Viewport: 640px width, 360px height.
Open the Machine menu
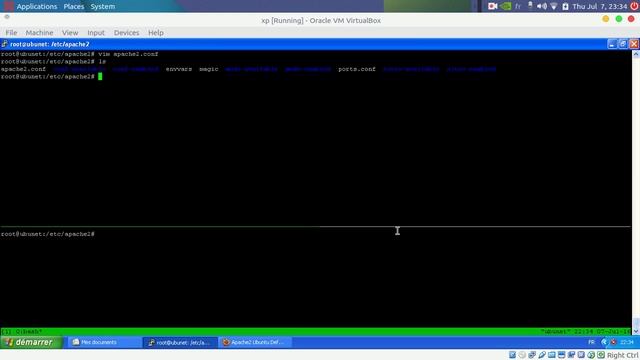(x=39, y=33)
